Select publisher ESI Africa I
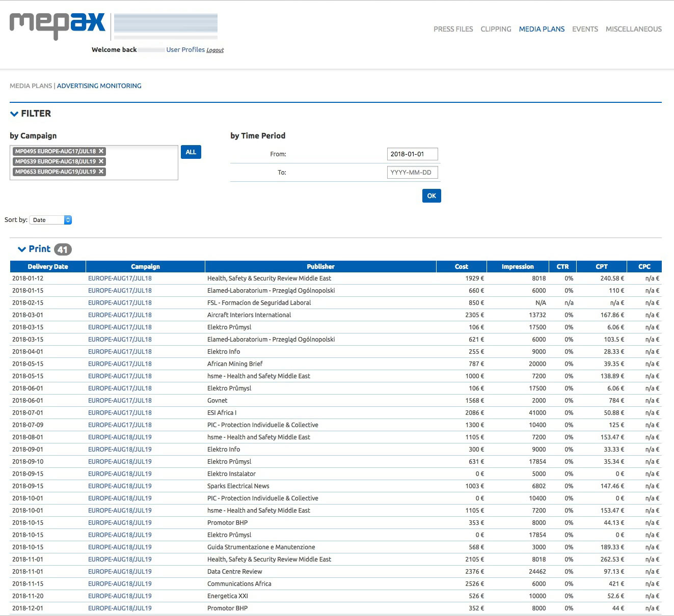This screenshot has height=616, width=674. [222, 413]
